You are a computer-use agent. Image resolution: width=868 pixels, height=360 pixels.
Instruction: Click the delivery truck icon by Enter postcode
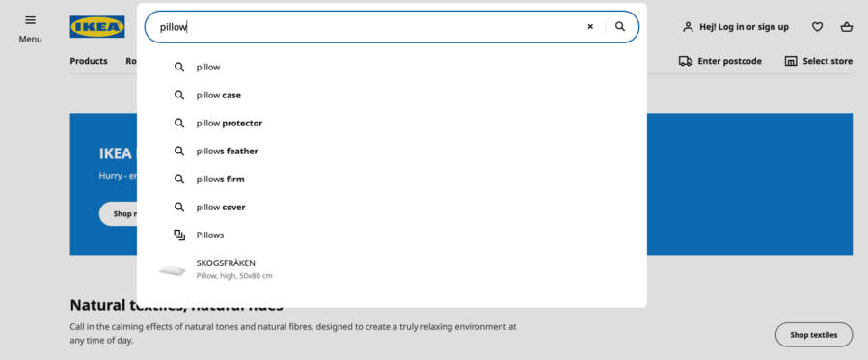686,61
